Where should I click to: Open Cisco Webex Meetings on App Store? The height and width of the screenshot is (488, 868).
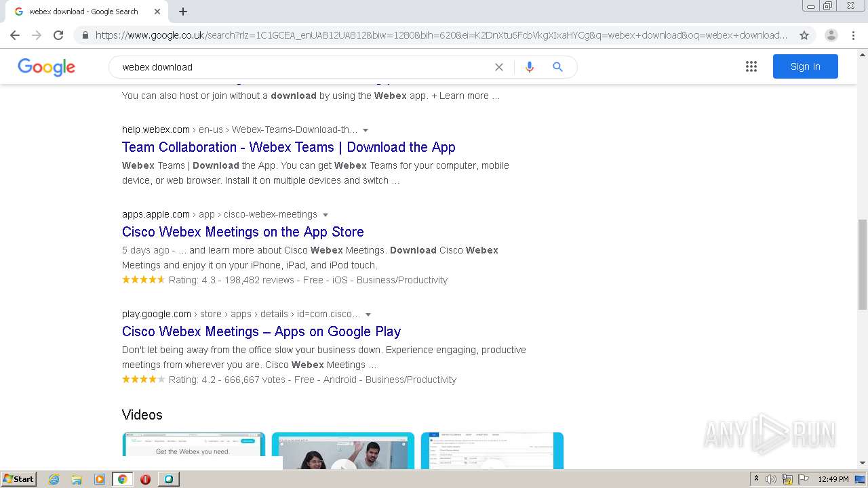tap(243, 232)
